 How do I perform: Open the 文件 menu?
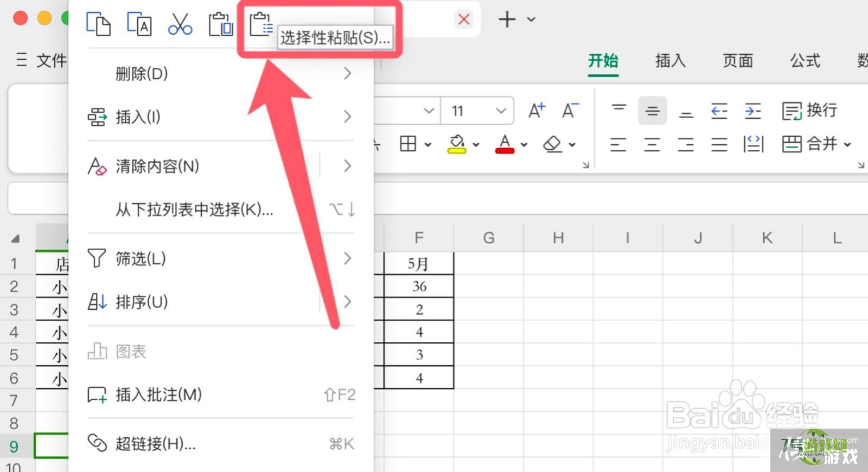(x=52, y=60)
